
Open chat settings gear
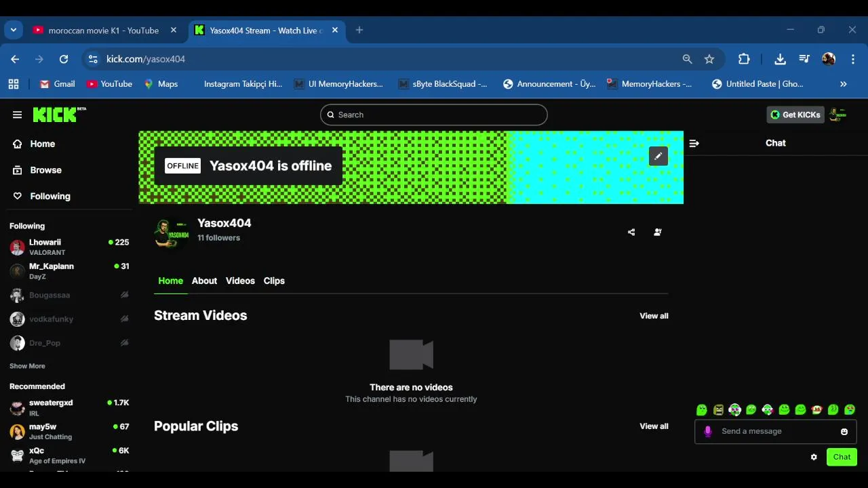click(x=814, y=457)
